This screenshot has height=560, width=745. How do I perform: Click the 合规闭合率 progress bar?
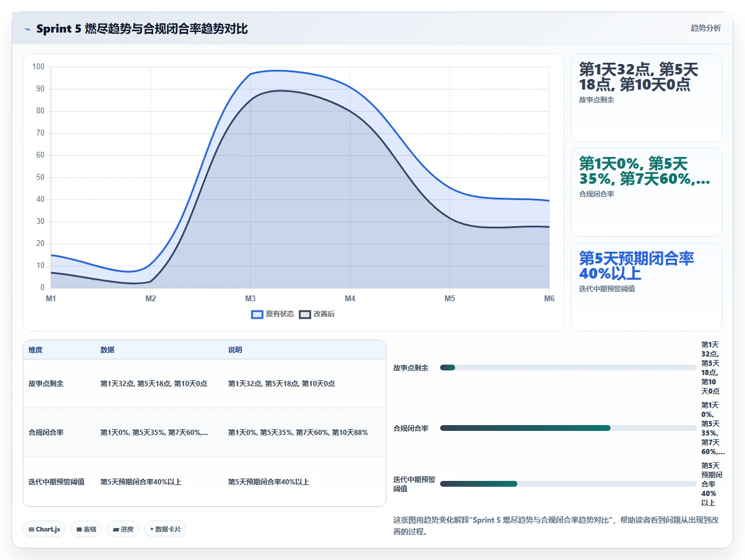[568, 428]
